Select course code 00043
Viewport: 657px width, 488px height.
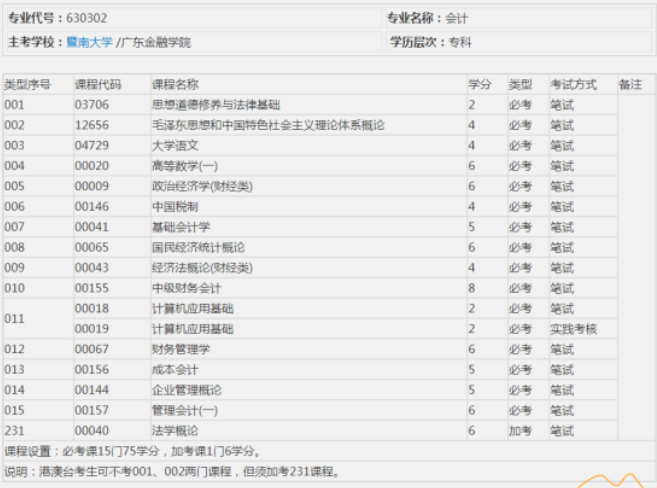point(92,268)
